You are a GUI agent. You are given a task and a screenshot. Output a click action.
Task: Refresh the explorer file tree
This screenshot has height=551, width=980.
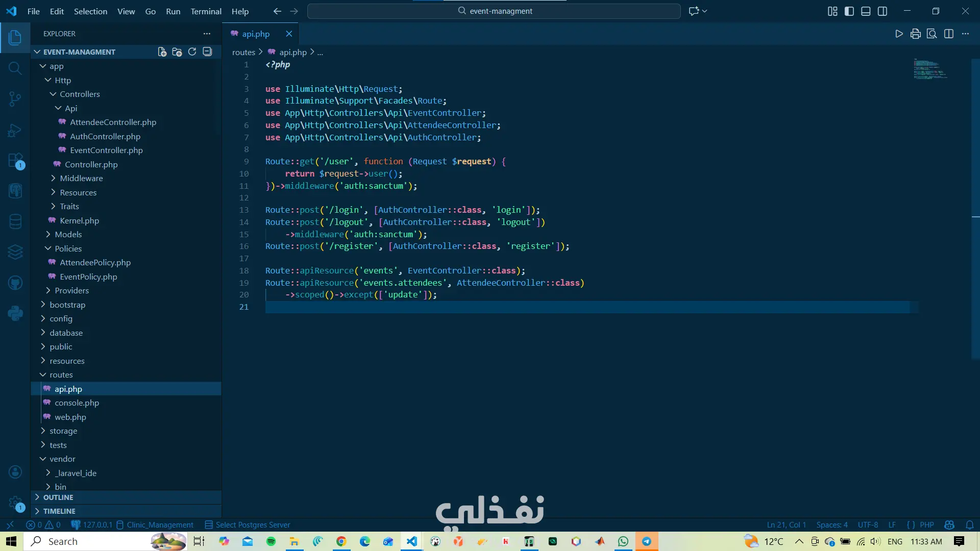pyautogui.click(x=192, y=52)
